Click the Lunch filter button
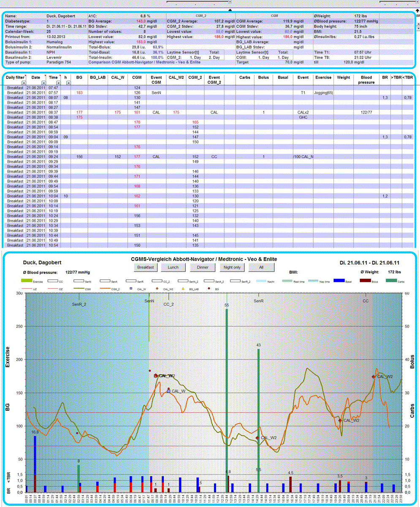Image resolution: width=420 pixels, height=507 pixels. (173, 267)
